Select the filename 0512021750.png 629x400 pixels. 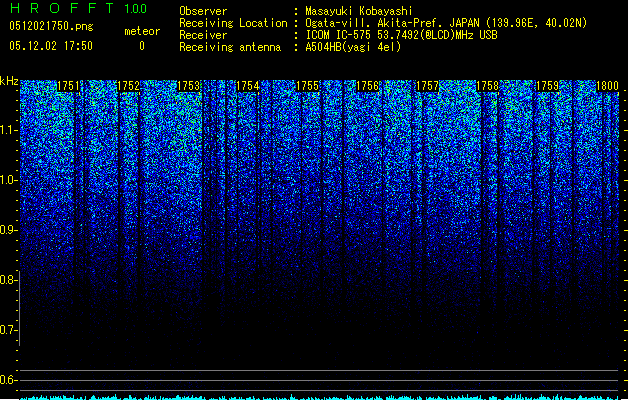[51, 26]
